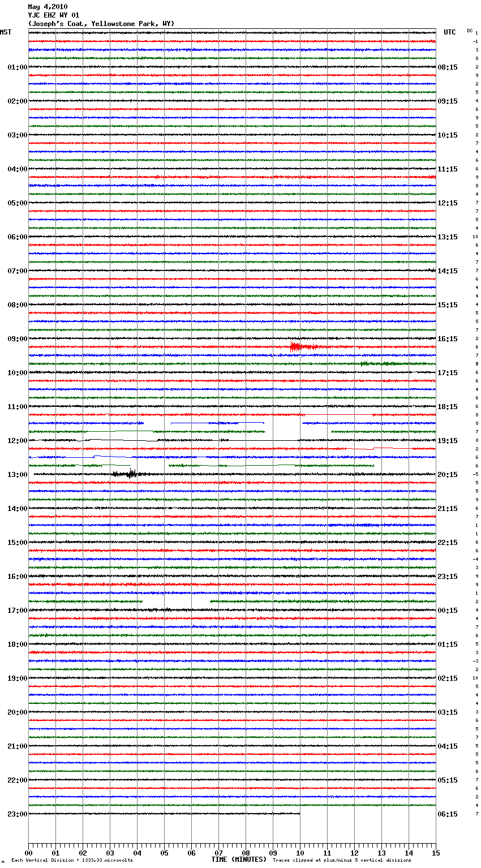Select the '04:00' MST hour label

coord(18,169)
